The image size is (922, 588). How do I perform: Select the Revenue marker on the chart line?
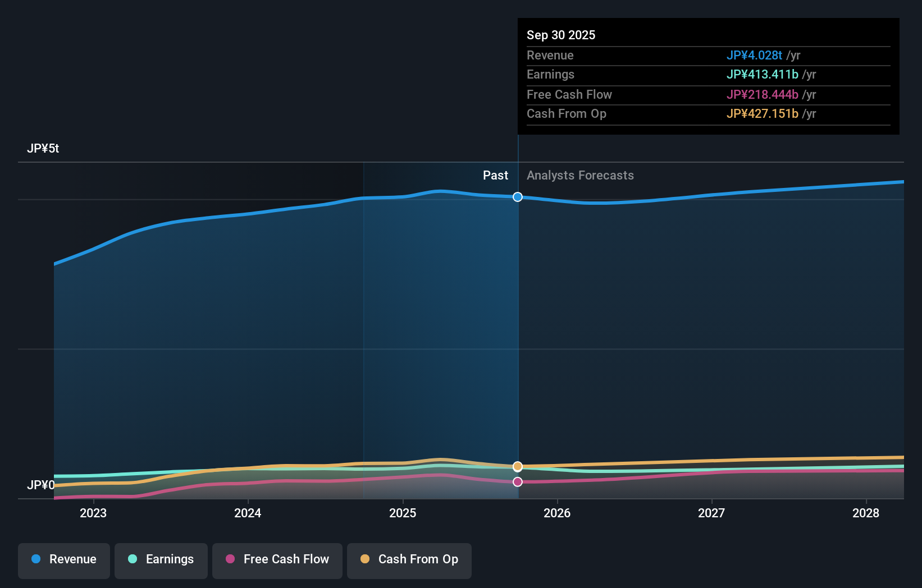[517, 197]
